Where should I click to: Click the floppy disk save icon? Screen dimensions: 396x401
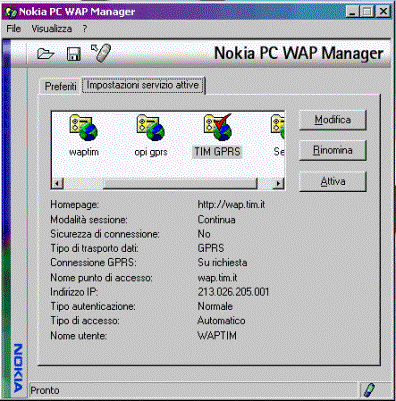(x=74, y=54)
